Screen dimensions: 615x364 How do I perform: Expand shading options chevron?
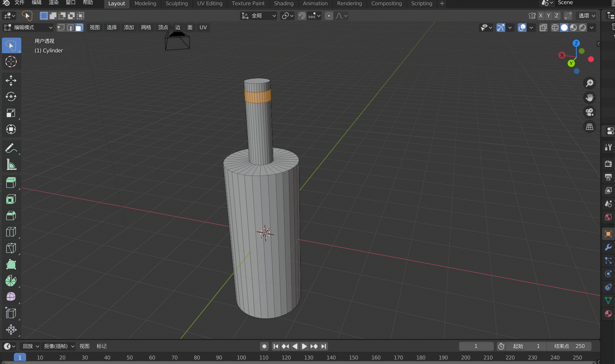tap(592, 27)
